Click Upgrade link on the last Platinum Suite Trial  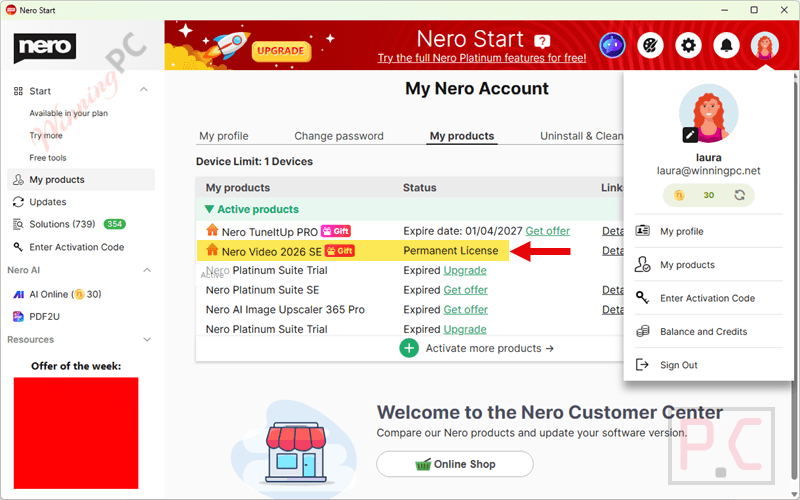point(465,329)
